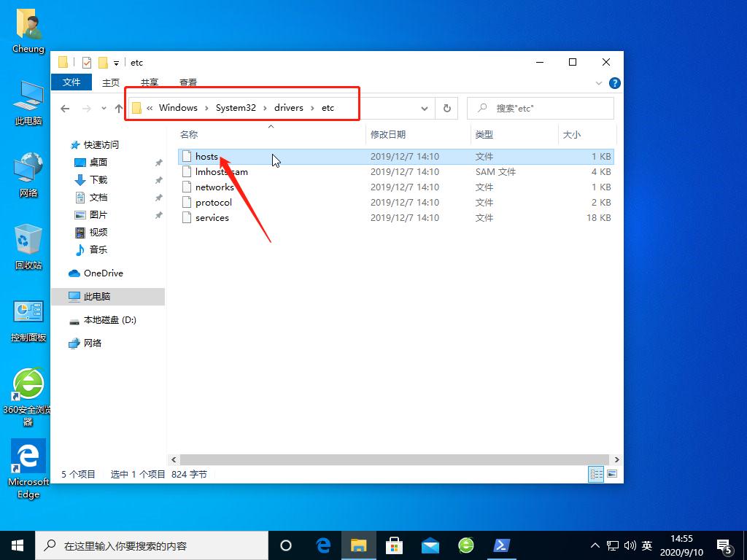The width and height of the screenshot is (747, 560).
Task: Switch to the 查看 ribbon tab
Action: click(x=187, y=82)
